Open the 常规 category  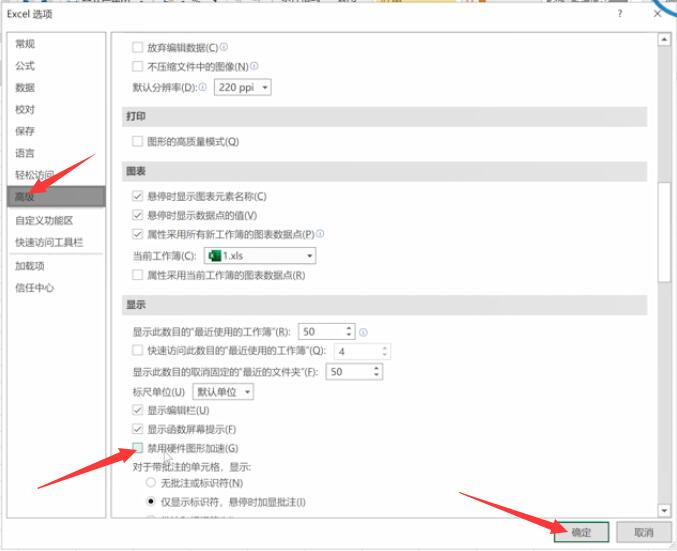coord(25,44)
